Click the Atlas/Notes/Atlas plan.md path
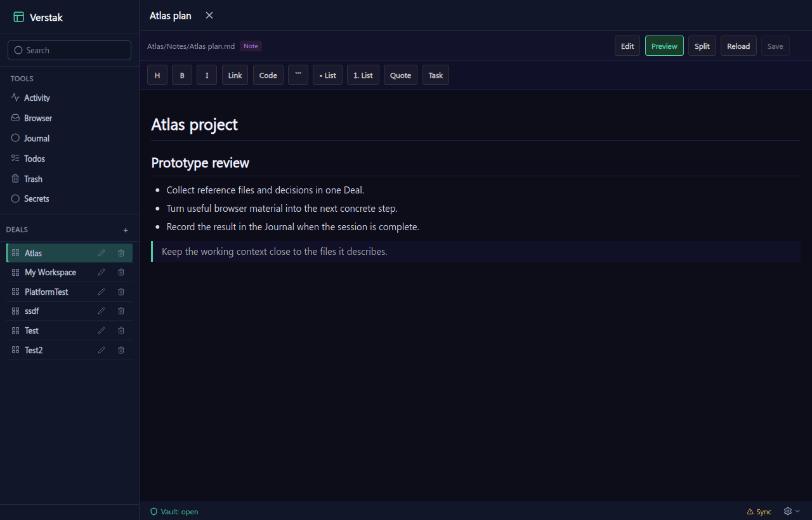 (191, 46)
